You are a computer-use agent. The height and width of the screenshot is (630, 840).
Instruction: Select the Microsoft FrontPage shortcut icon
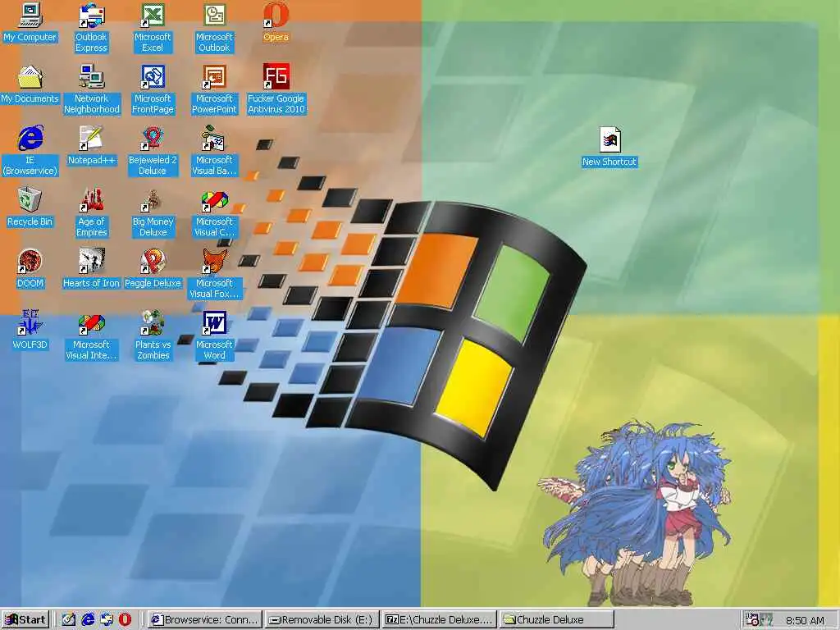click(153, 76)
